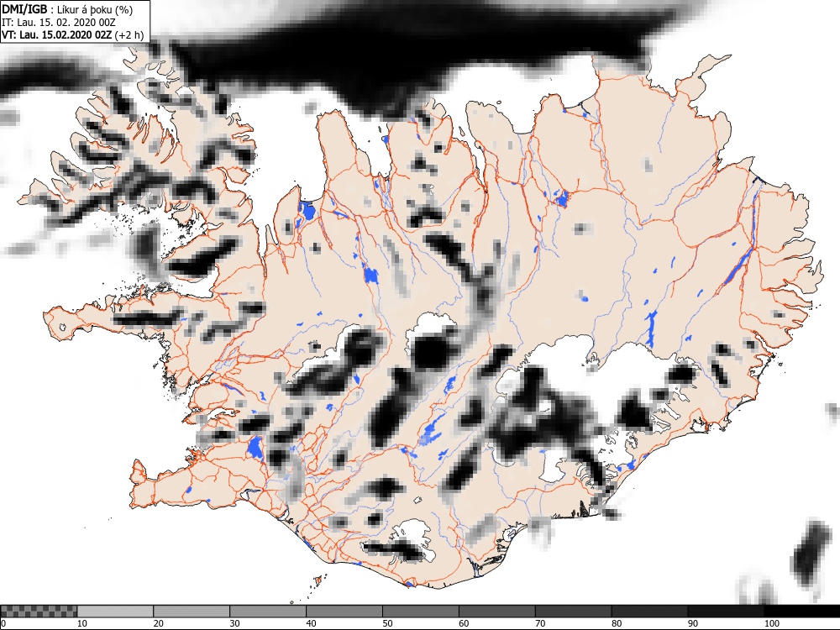Click the legend label '100'
This screenshot has width=840, height=630.
(x=772, y=623)
